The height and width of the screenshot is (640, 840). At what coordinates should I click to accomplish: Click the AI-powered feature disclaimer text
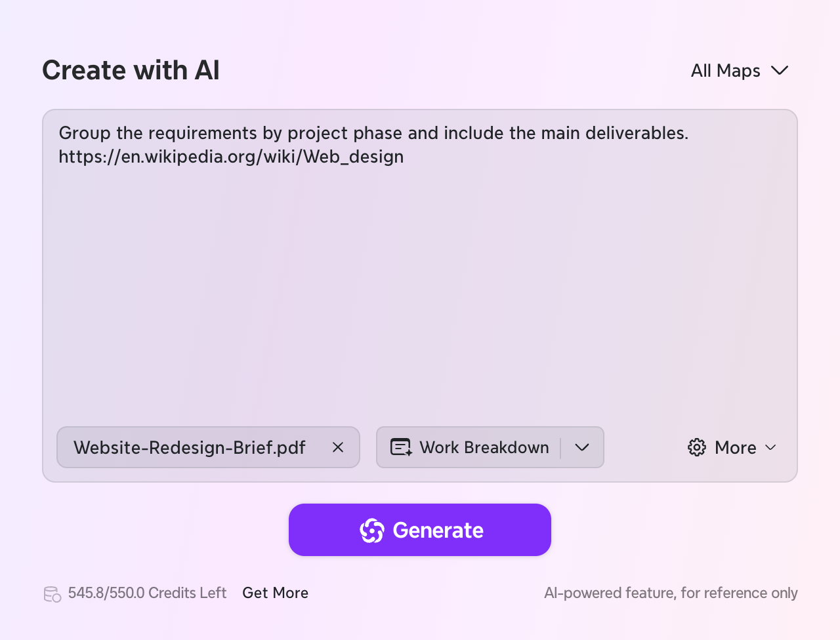(671, 593)
